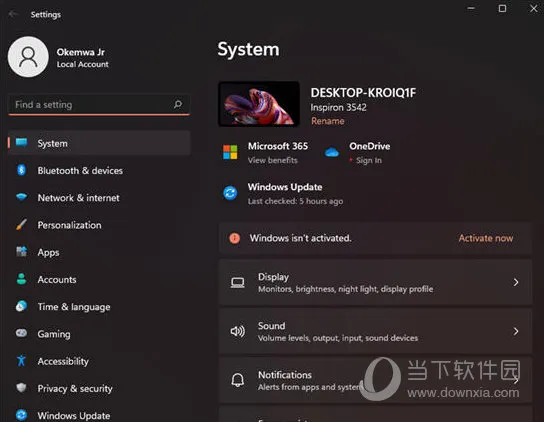This screenshot has height=422, width=544.
Task: Click the Display laptop icon
Action: pyautogui.click(x=238, y=282)
